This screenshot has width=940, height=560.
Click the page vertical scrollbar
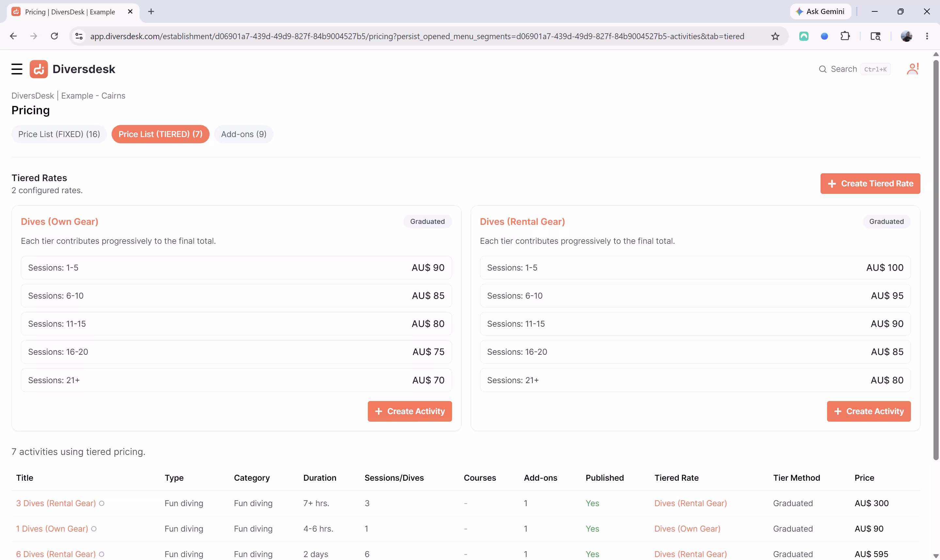pos(936,260)
